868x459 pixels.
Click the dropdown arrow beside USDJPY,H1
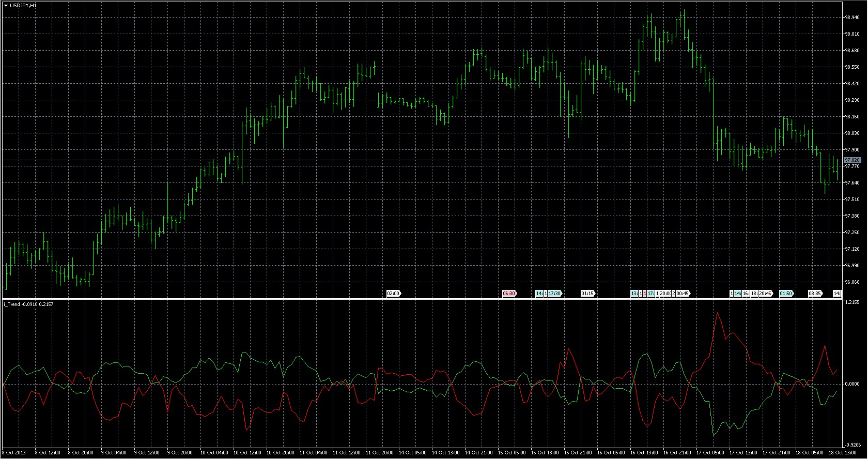(6, 5)
